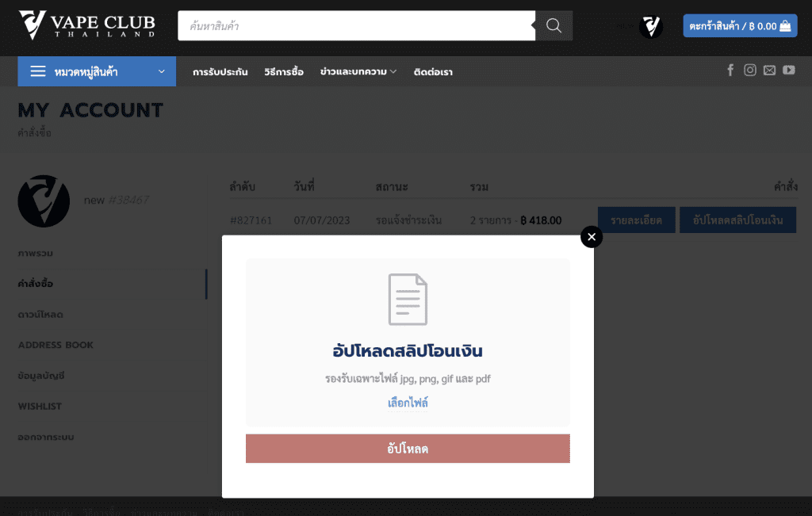Click the email envelope icon
The width and height of the screenshot is (812, 516).
[x=769, y=70]
